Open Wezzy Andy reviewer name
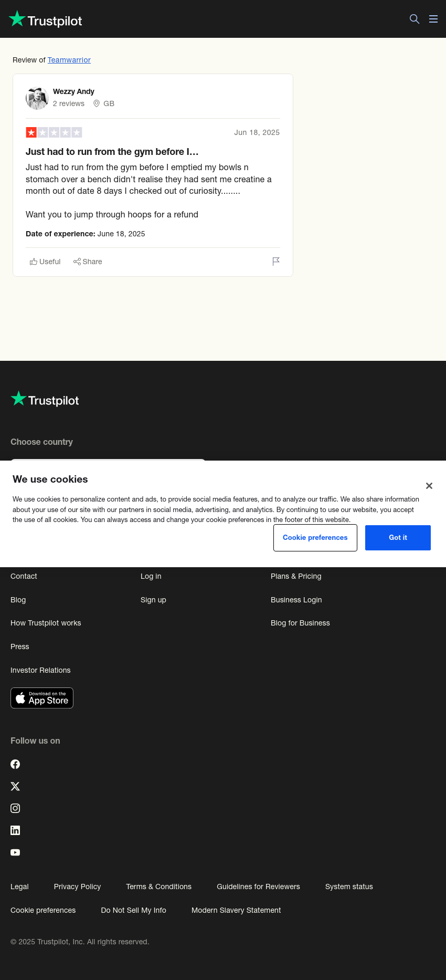Screen dimensions: 446x980 click(x=73, y=91)
